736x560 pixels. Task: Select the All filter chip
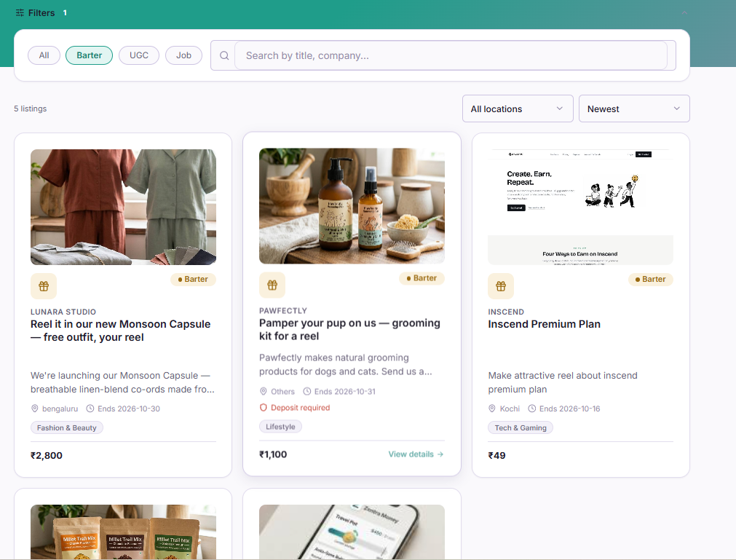44,55
